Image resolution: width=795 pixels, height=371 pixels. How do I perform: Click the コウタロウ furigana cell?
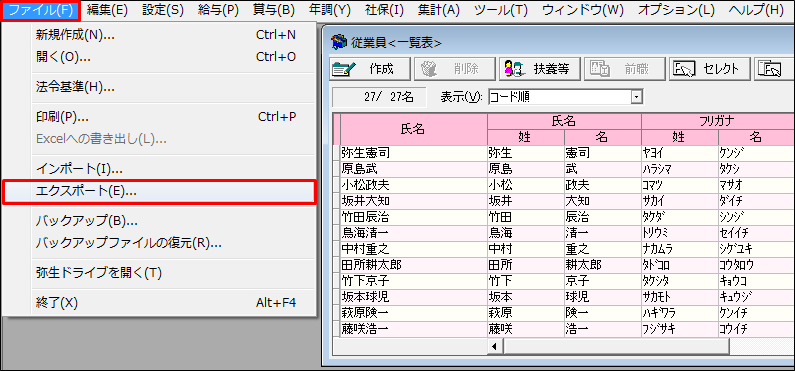(755, 265)
